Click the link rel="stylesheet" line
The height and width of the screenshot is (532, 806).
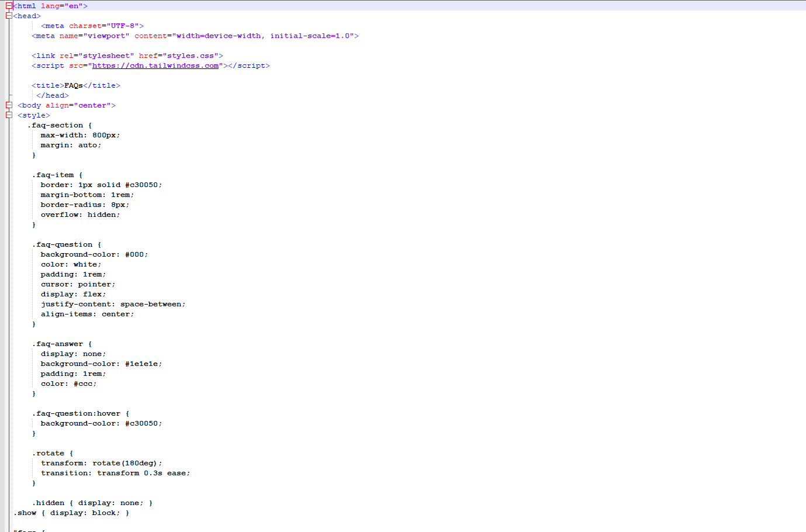coord(127,56)
